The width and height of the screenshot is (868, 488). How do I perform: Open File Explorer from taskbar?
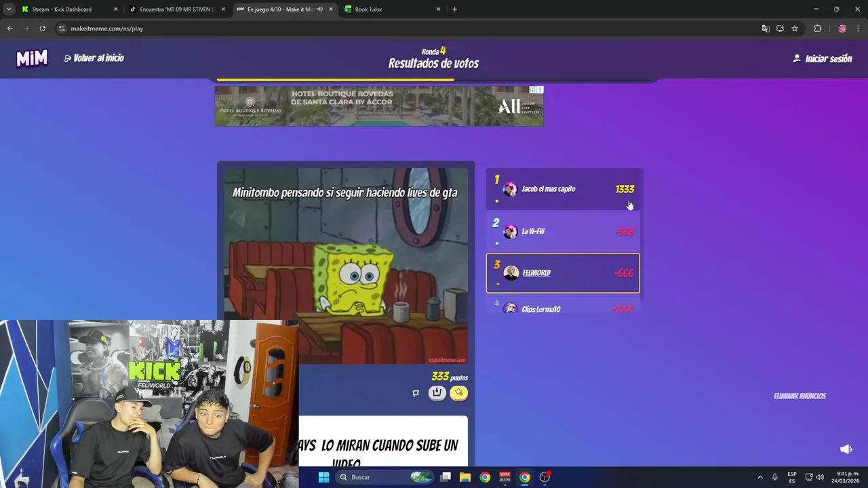point(465,477)
